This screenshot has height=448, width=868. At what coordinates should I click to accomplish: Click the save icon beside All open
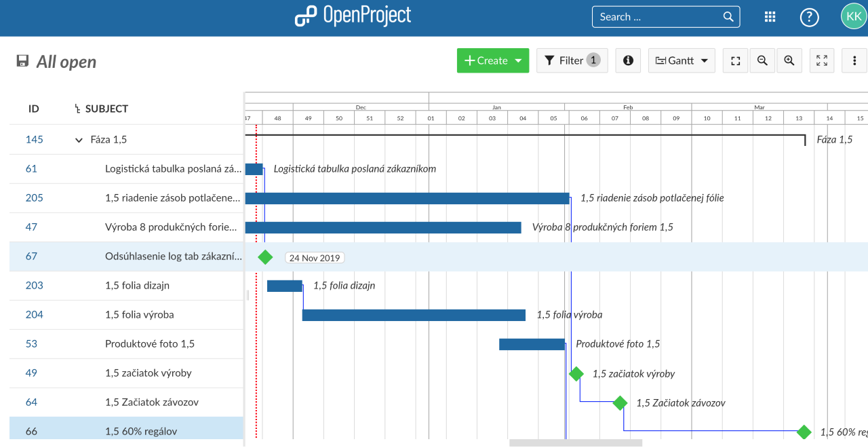pos(22,61)
